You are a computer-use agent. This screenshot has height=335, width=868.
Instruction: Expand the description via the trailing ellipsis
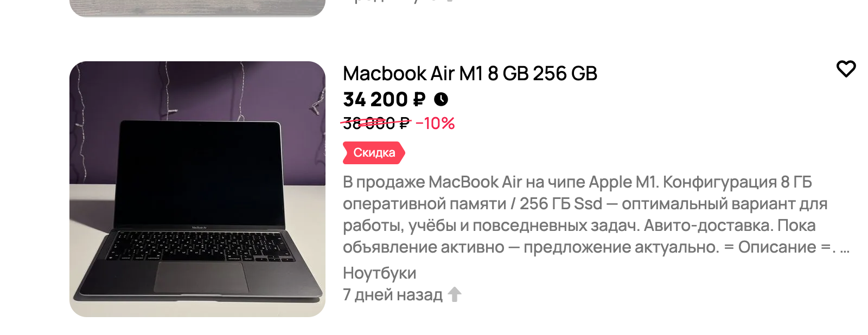coord(845,249)
